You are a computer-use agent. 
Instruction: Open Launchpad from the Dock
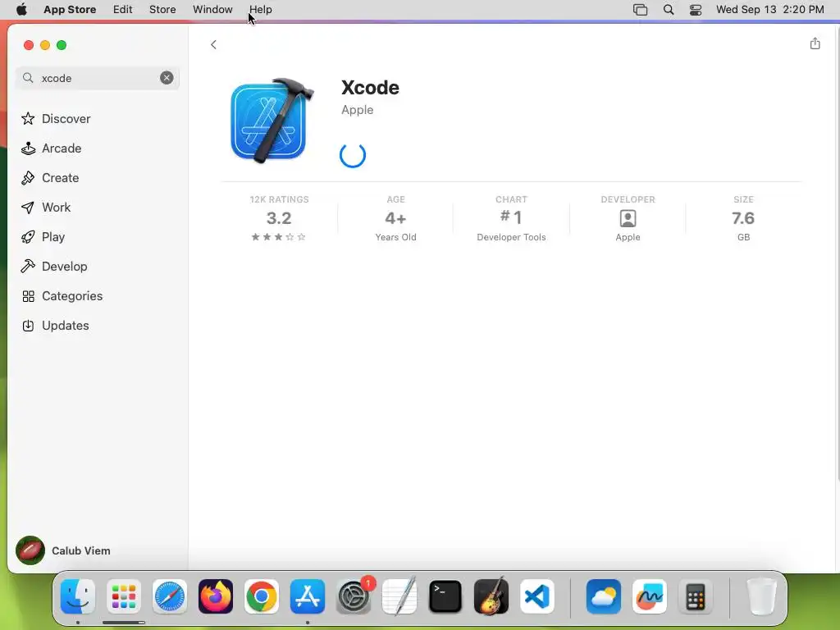tap(124, 597)
